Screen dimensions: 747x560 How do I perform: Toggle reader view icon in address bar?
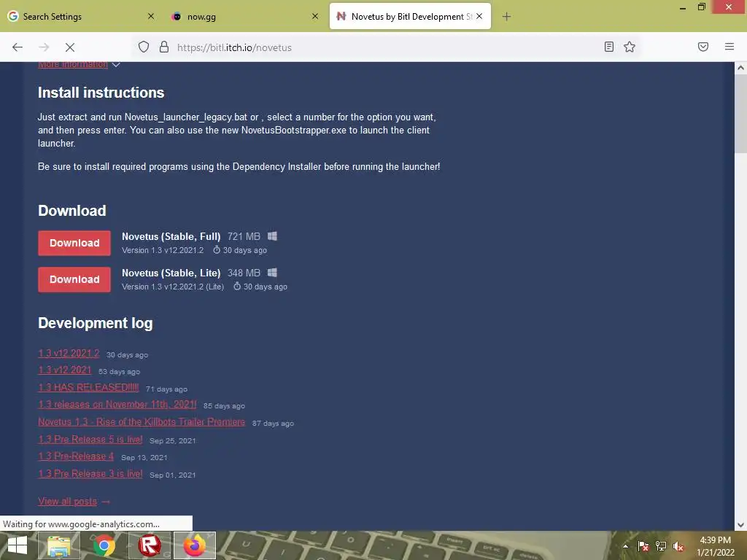point(609,47)
